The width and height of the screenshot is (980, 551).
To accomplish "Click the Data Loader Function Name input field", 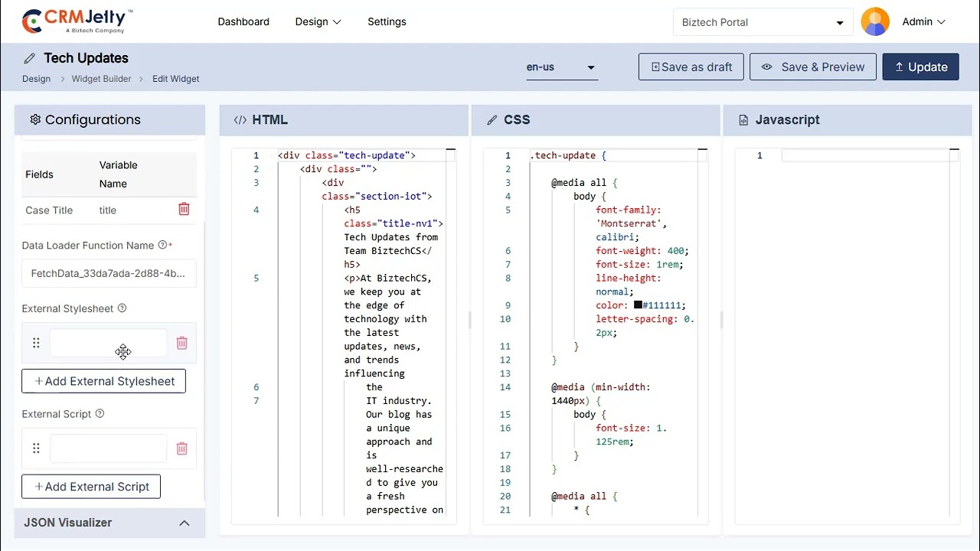I will pos(108,273).
